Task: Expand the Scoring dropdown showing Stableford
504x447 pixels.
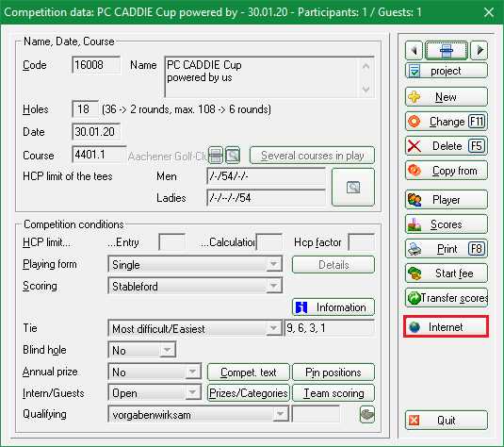Action: coord(274,286)
